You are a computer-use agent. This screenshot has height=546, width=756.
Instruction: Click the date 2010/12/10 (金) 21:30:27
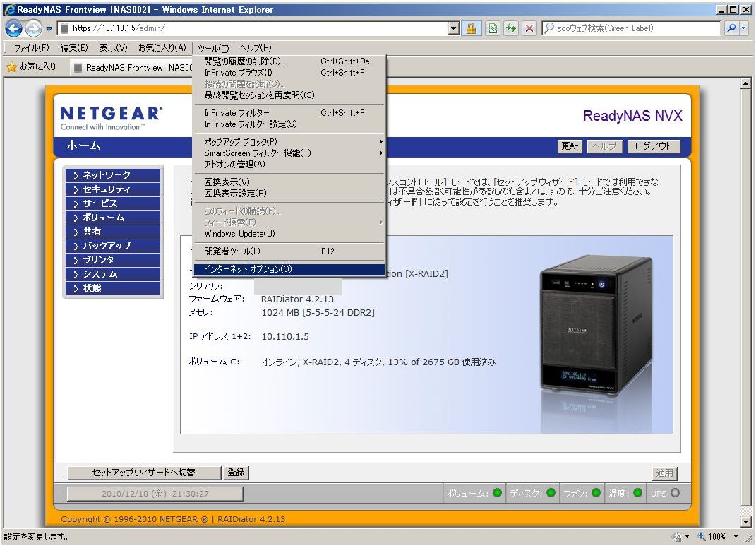[x=155, y=494]
